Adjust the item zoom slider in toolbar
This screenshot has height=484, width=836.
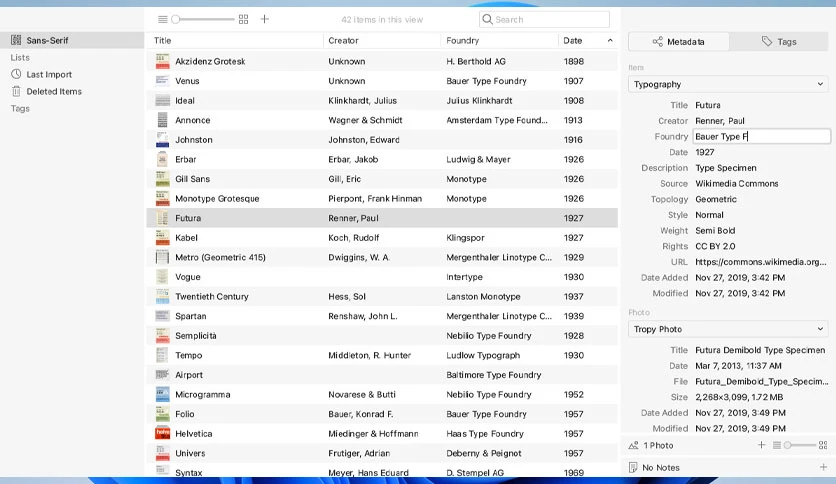[x=203, y=19]
